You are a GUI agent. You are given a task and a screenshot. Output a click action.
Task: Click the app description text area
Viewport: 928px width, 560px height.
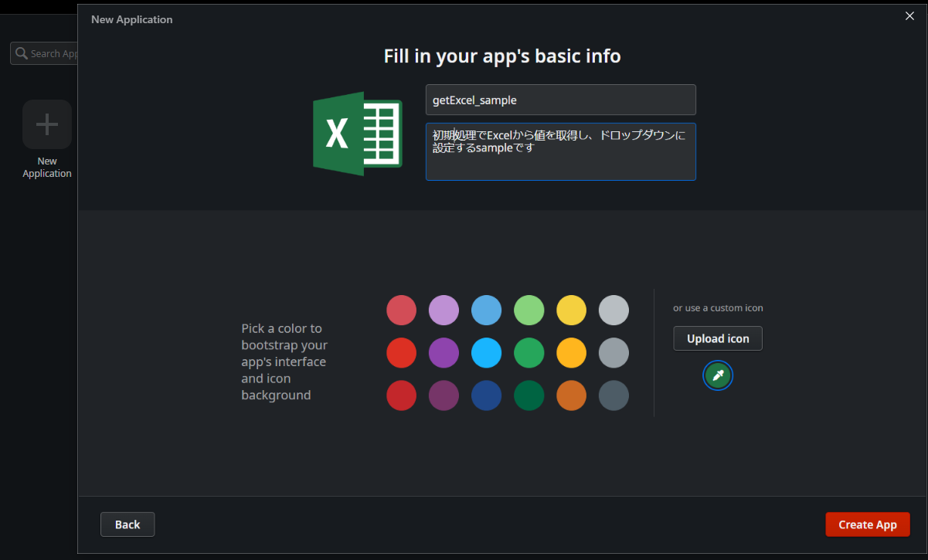tap(561, 151)
